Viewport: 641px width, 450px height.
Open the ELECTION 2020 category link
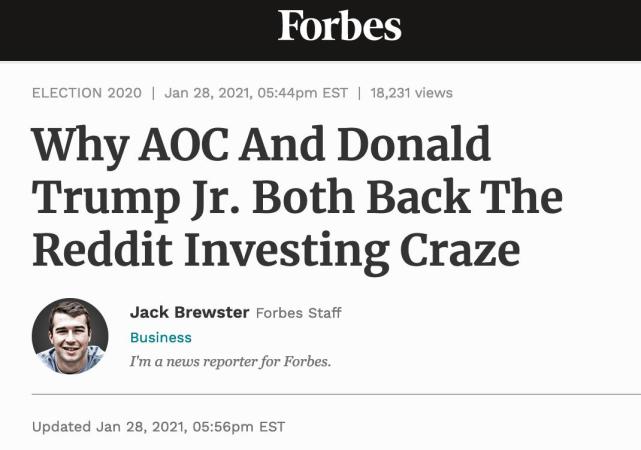pos(87,93)
